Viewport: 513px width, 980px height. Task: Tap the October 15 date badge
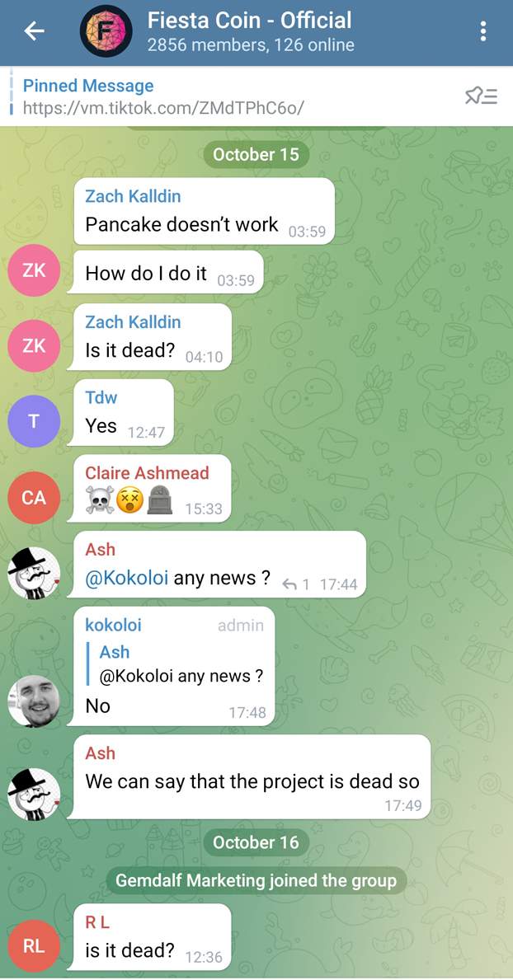tap(256, 154)
